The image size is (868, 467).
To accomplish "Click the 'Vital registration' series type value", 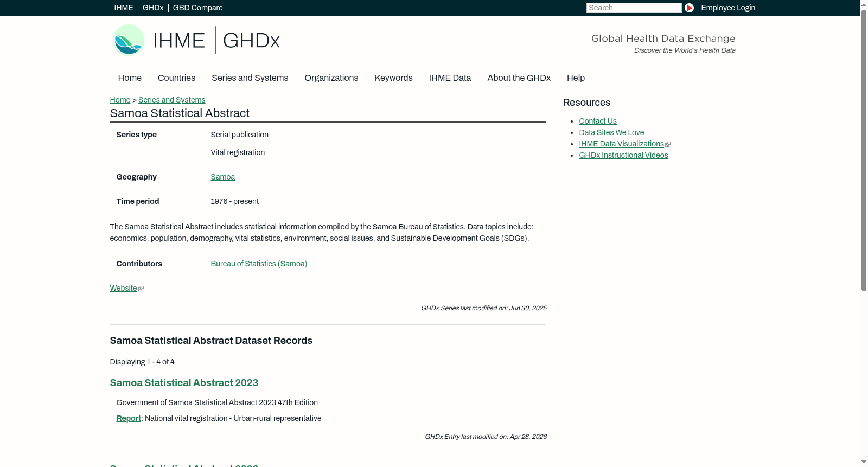I will click(x=238, y=152).
